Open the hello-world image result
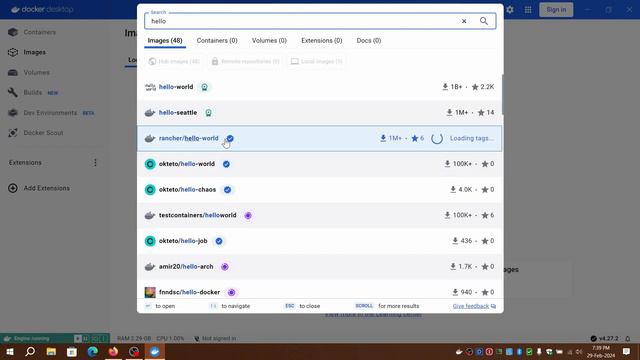The width and height of the screenshot is (640, 360). point(320,87)
